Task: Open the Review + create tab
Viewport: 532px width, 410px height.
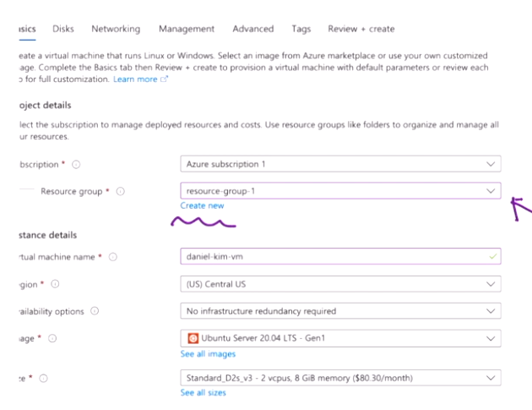Action: tap(361, 29)
